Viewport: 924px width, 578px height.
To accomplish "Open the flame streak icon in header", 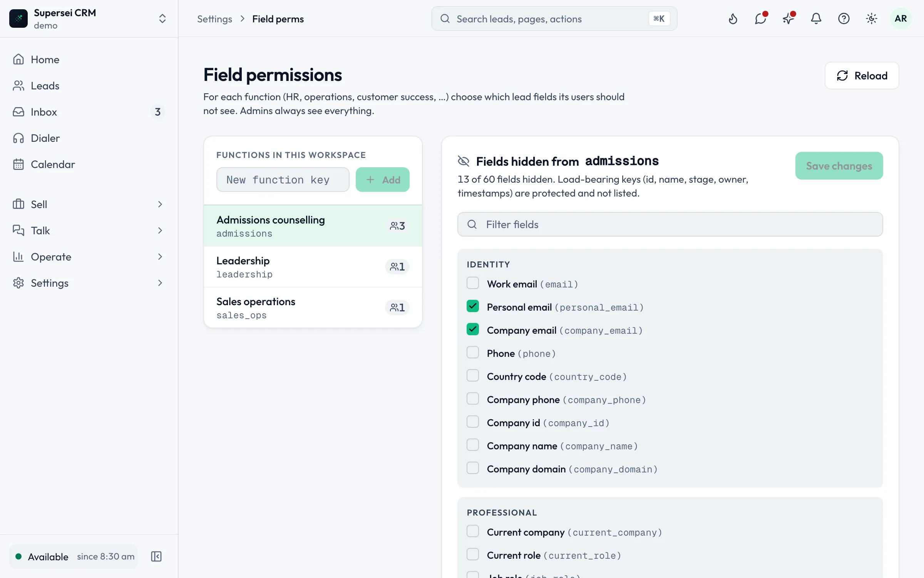I will pyautogui.click(x=733, y=18).
